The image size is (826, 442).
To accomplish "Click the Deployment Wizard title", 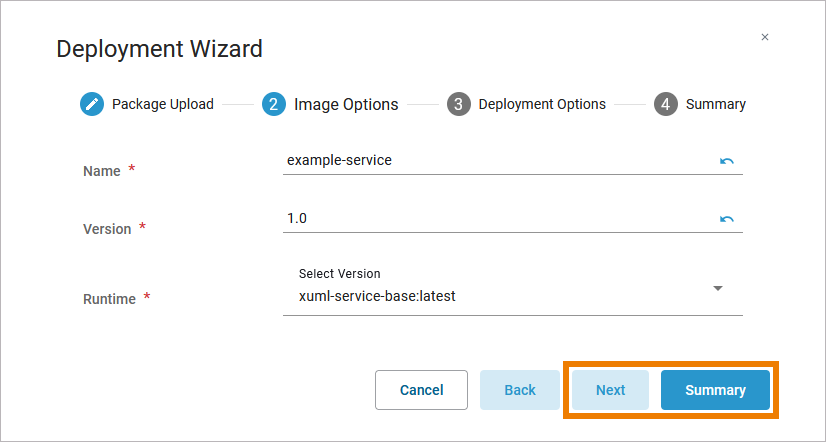I will [159, 48].
